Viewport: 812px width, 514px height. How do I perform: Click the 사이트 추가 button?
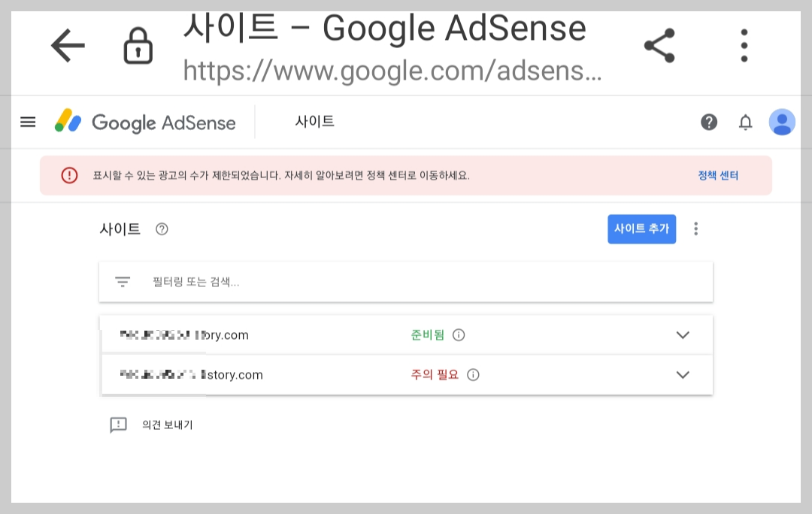coord(641,228)
